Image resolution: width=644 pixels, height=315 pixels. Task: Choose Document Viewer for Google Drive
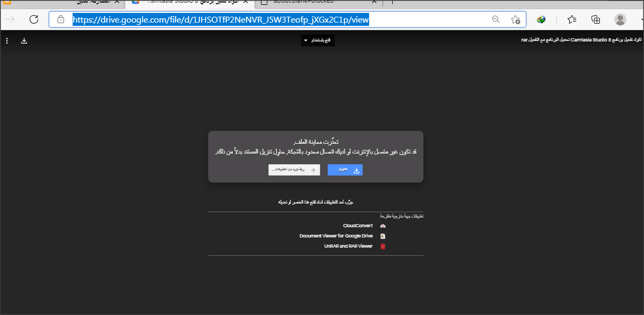point(343,236)
